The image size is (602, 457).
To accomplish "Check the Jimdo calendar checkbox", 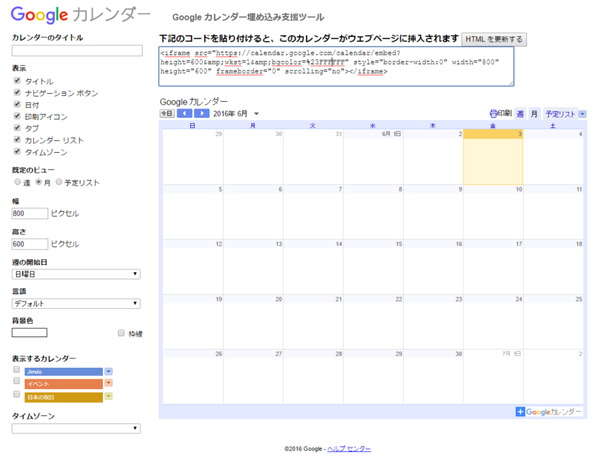I will coord(17,369).
